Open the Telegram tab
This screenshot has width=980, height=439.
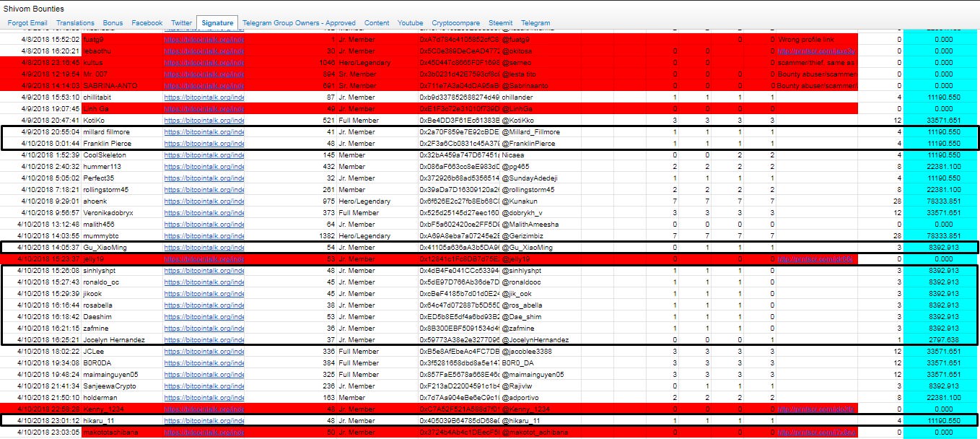coord(535,23)
